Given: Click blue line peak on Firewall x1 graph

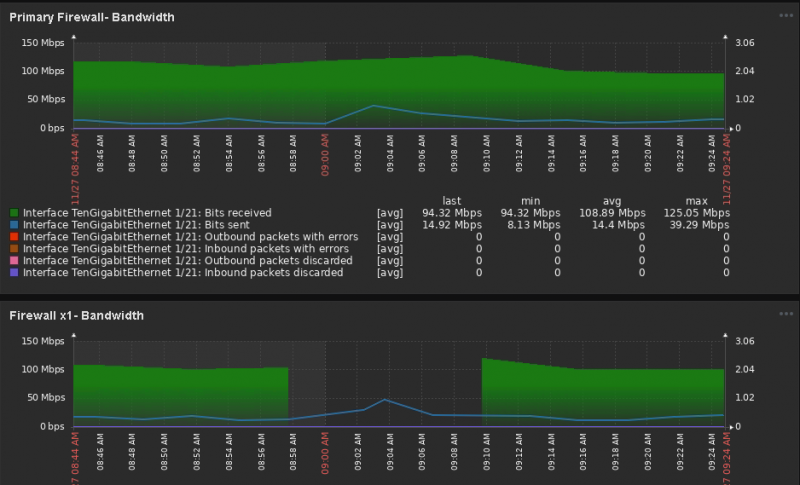Looking at the screenshot, I should 385,399.
